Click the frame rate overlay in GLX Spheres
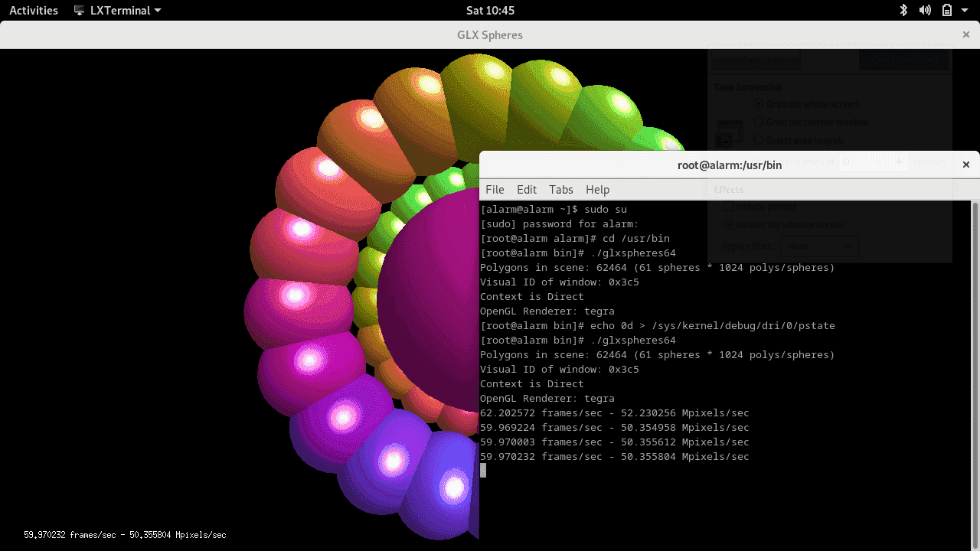This screenshot has width=980, height=551. 125,535
